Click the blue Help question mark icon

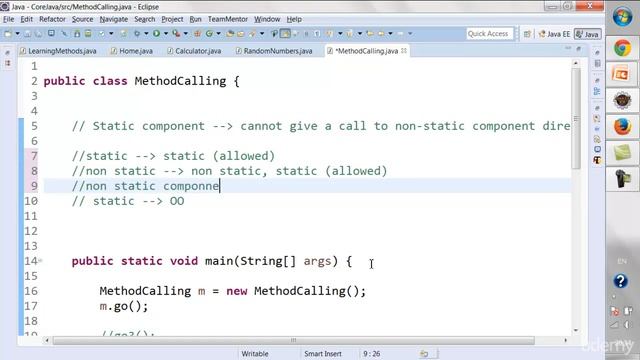point(620,281)
